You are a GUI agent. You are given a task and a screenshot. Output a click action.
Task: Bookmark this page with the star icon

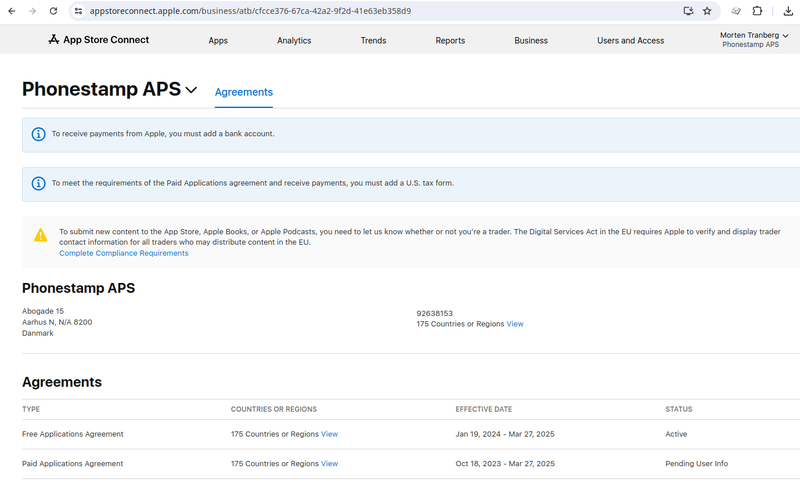(707, 11)
